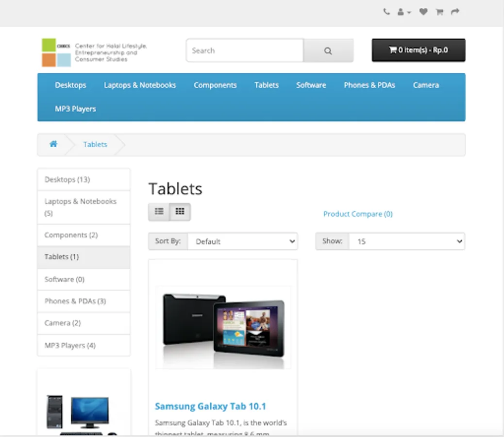
Task: Click the checkout share arrow icon
Action: coord(455,12)
